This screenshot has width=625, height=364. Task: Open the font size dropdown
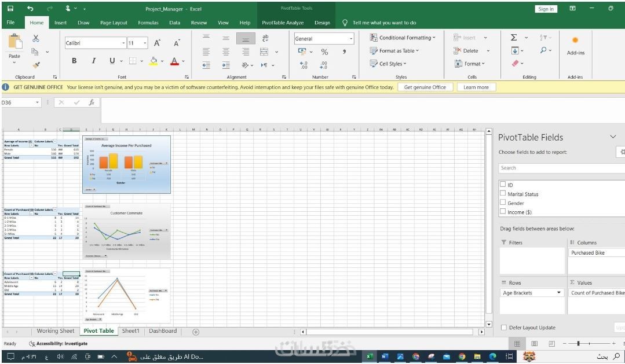pyautogui.click(x=145, y=43)
